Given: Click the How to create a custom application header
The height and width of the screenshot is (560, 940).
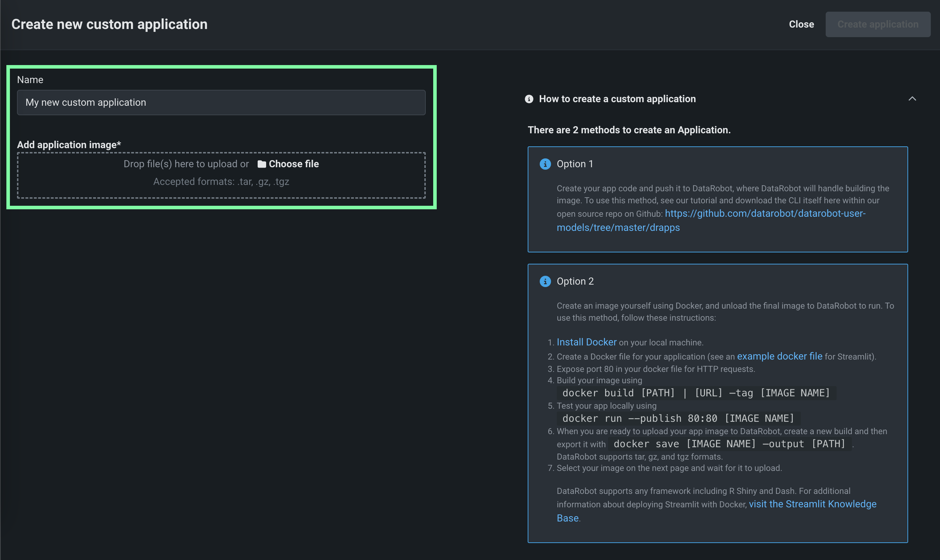Looking at the screenshot, I should pos(617,99).
